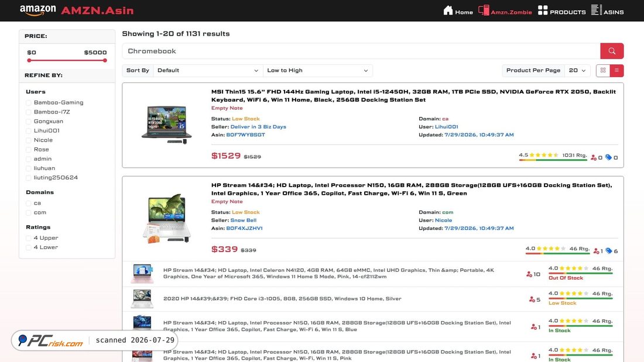This screenshot has height=362, width=644.
Task: Click the Amazon logo in the header
Action: pyautogui.click(x=37, y=11)
